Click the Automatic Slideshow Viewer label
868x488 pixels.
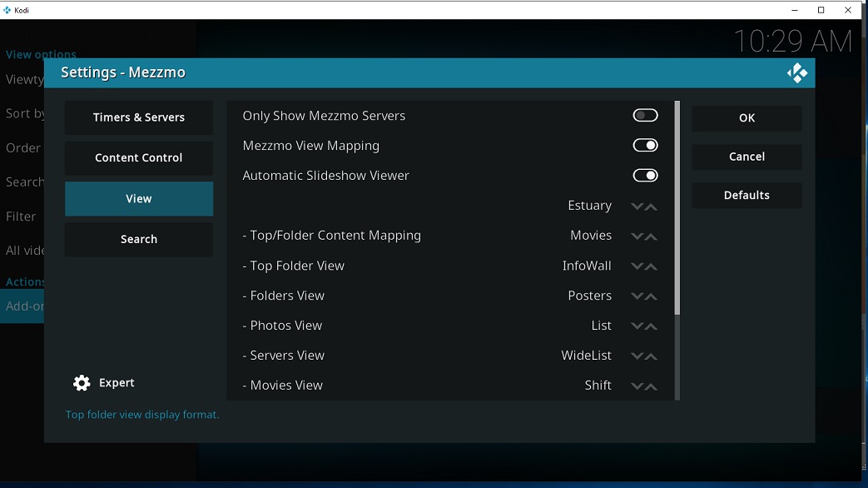pos(326,176)
